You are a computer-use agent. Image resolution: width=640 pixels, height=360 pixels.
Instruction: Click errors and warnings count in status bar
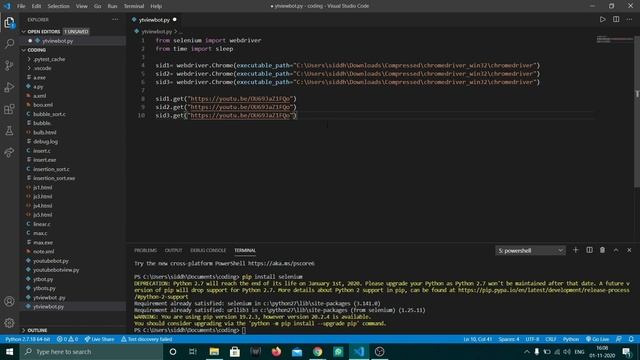(x=67, y=339)
